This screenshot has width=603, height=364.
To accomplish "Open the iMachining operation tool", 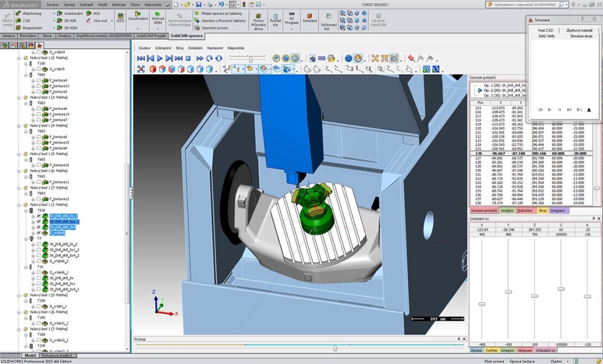I will [x=29, y=13].
